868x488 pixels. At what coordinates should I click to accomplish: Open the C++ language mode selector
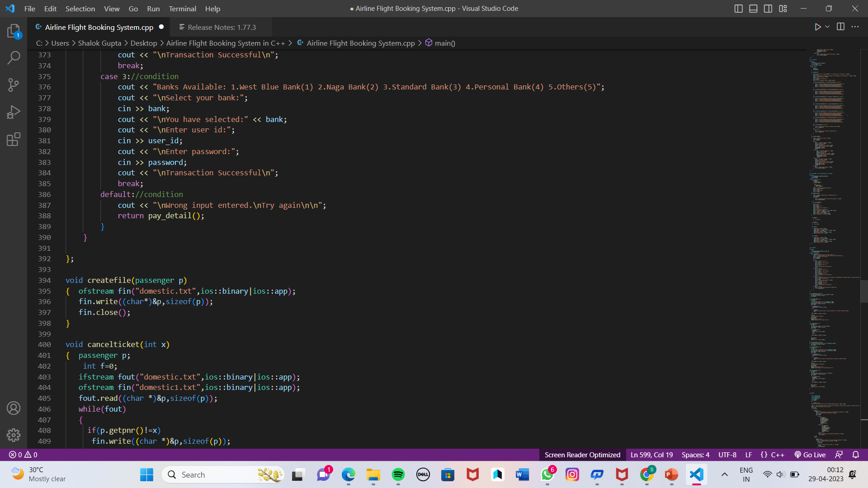(x=778, y=455)
